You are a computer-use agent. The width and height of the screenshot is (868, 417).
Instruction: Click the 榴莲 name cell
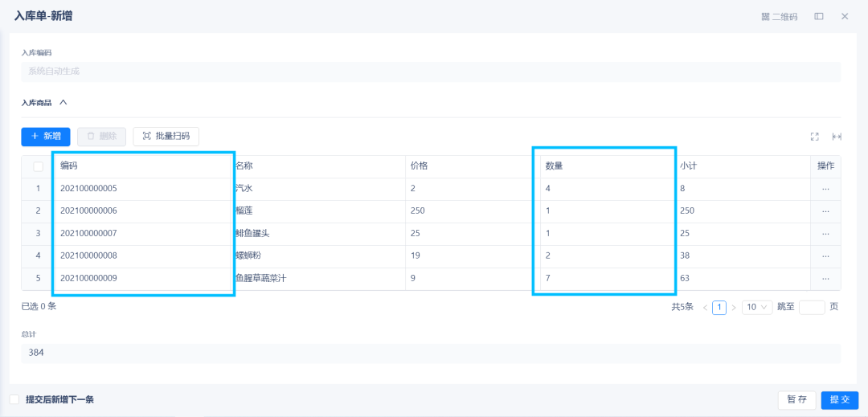click(x=318, y=211)
